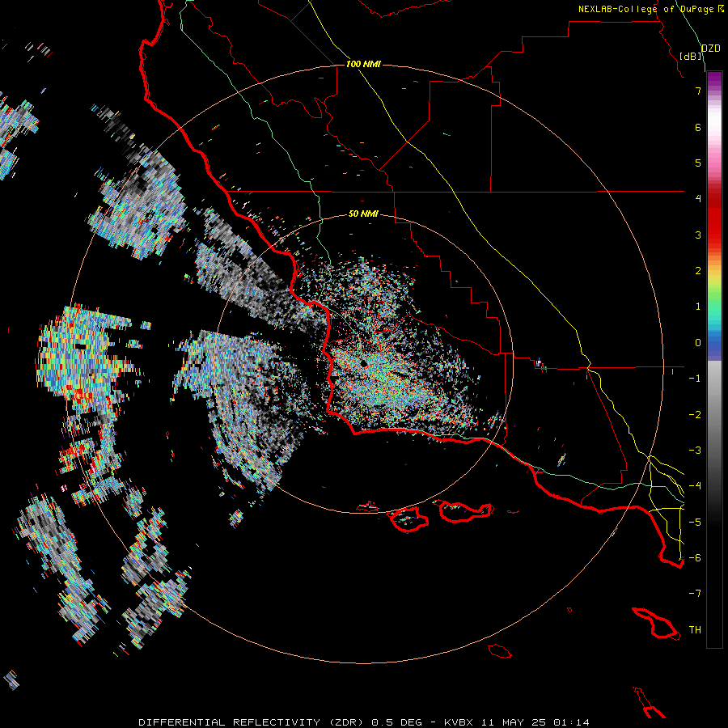The height and width of the screenshot is (728, 728).
Task: Click the '6' value on color scale
Action: (x=698, y=127)
